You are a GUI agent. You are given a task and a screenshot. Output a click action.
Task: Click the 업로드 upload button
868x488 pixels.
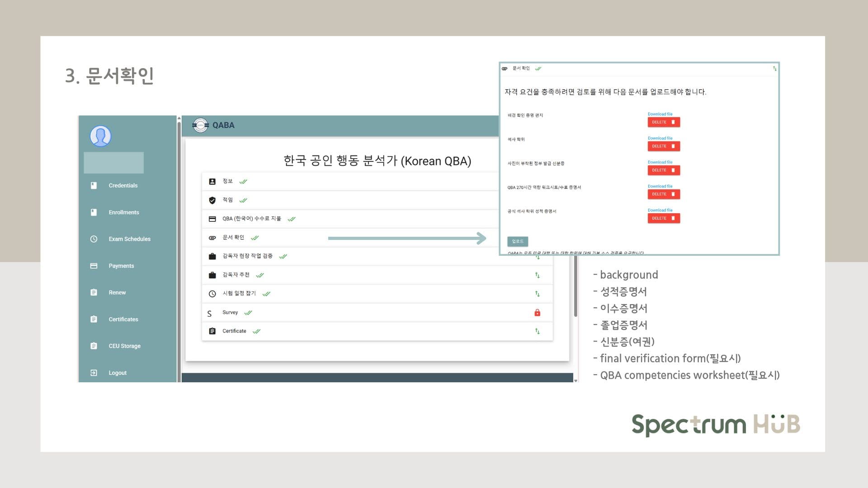click(x=518, y=241)
